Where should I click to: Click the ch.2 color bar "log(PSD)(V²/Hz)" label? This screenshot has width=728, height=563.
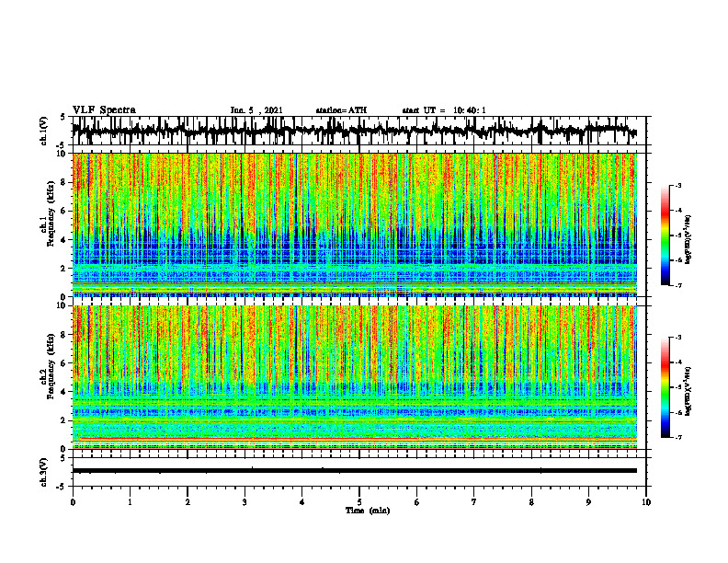[x=688, y=391]
